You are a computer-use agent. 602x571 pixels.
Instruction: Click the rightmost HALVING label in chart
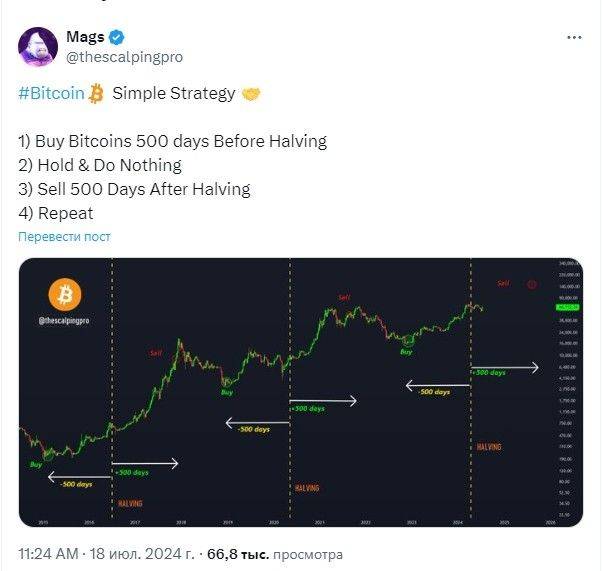pos(489,447)
